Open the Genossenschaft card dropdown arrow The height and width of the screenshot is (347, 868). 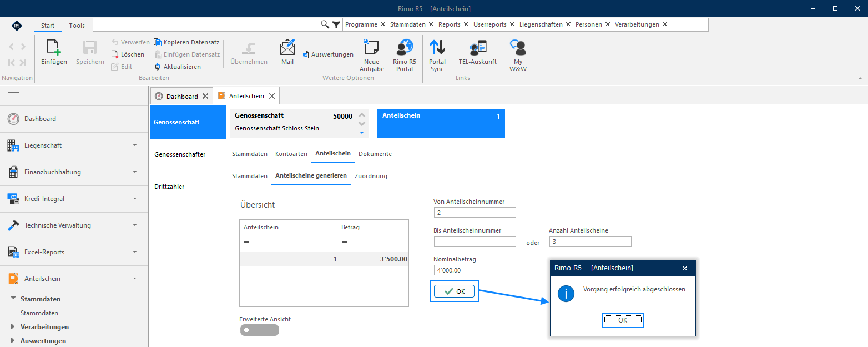coord(362,133)
